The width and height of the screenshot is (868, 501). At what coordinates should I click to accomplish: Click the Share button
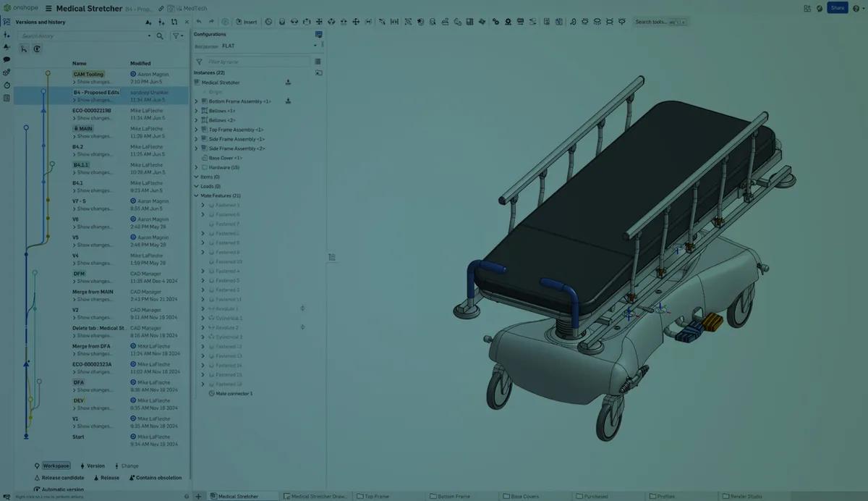(x=838, y=7)
